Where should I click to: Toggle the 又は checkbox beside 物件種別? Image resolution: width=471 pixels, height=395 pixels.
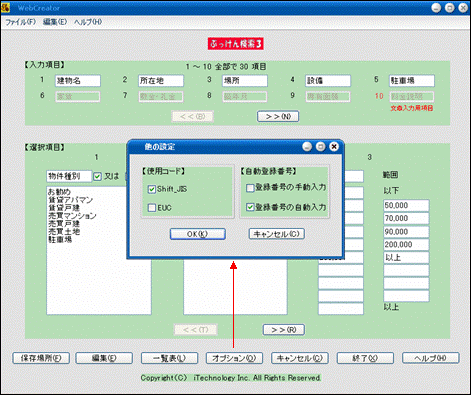97,176
